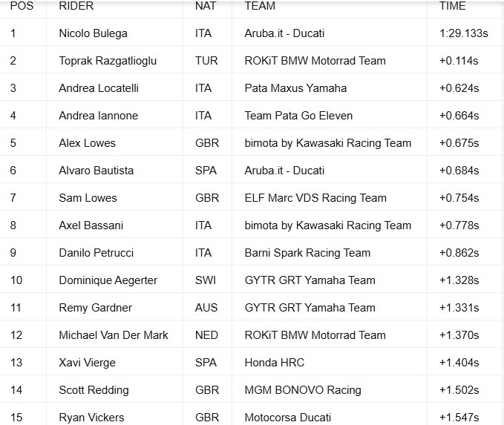This screenshot has width=504, height=425.
Task: Click the TIME column header
Action: coord(452,6)
